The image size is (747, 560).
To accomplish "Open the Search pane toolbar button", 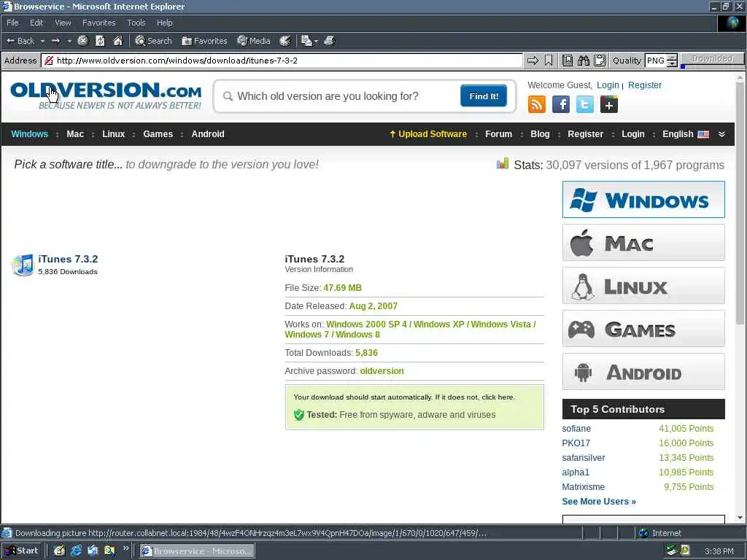I will [x=153, y=41].
